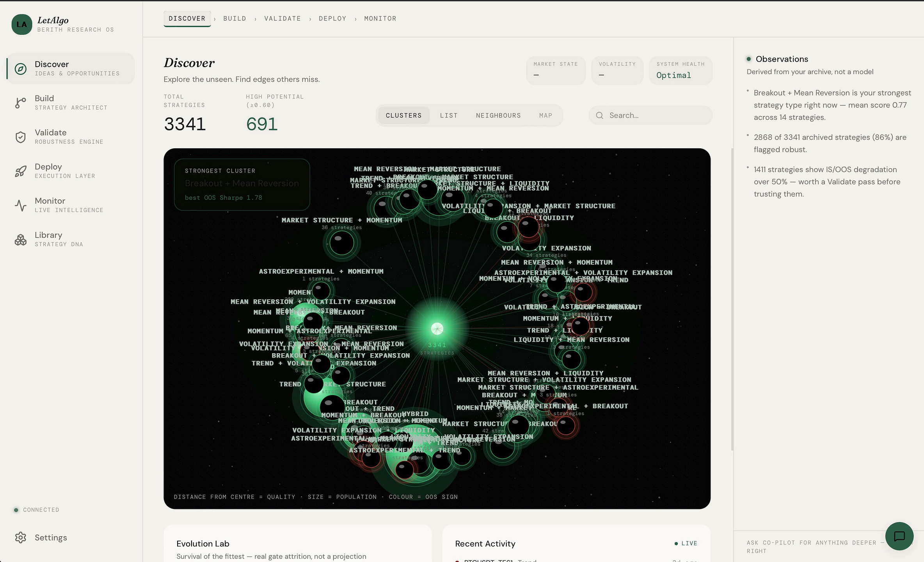Viewport: 924px width, 562px height.
Task: Switch view to NEIGHBOURS
Action: point(498,116)
